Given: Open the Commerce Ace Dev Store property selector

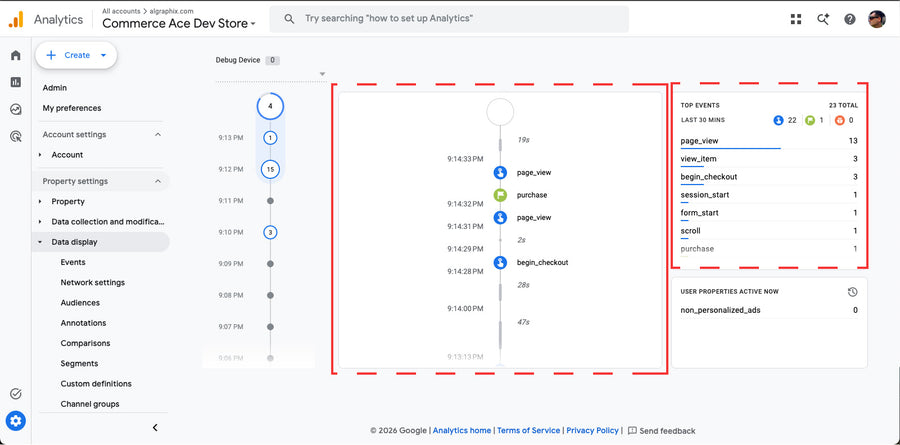Looking at the screenshot, I should [179, 24].
